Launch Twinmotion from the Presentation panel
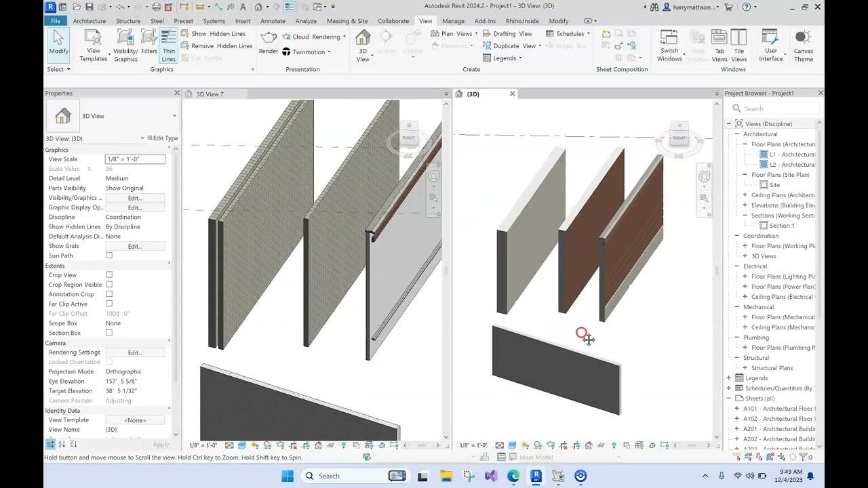 point(305,52)
